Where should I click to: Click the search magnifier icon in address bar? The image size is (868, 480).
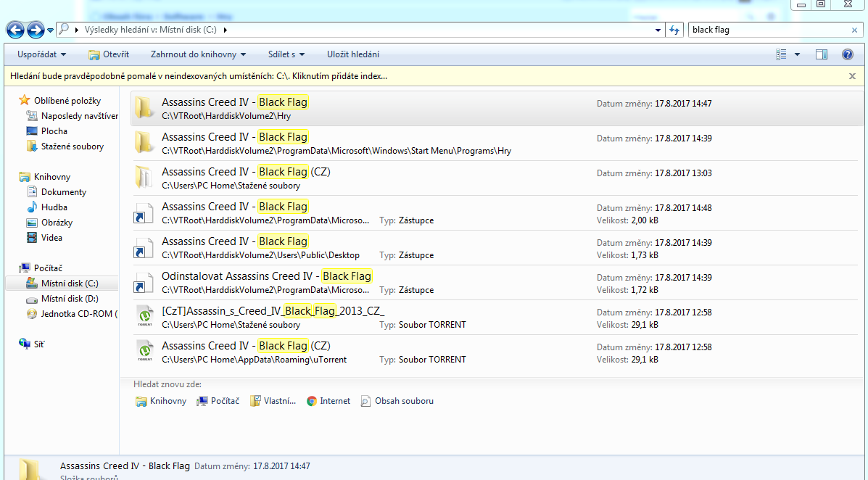click(65, 29)
